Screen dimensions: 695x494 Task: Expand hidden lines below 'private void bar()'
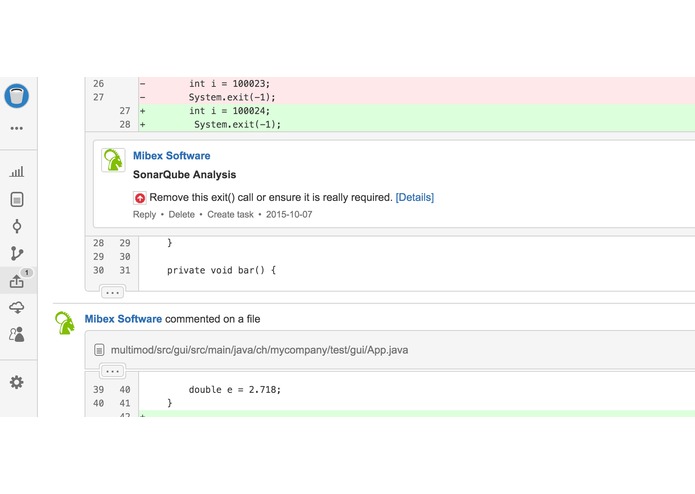113,292
